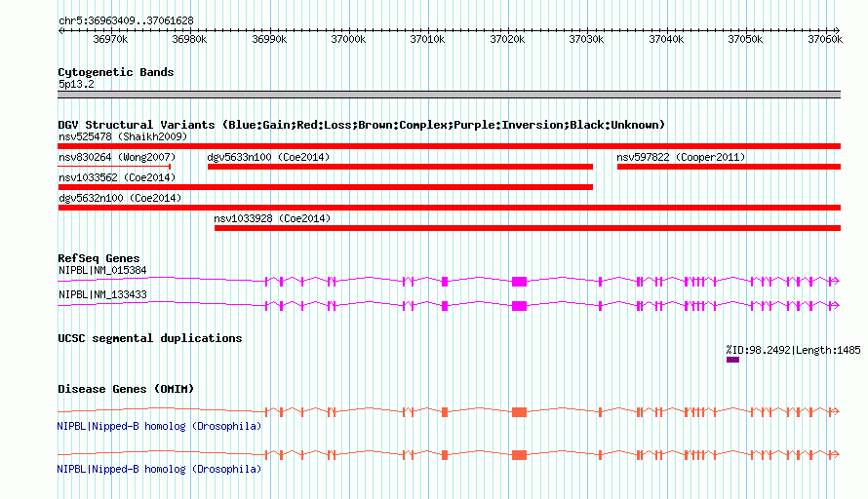
Task: Click the RefSeq Genes track title
Action: pos(99,258)
